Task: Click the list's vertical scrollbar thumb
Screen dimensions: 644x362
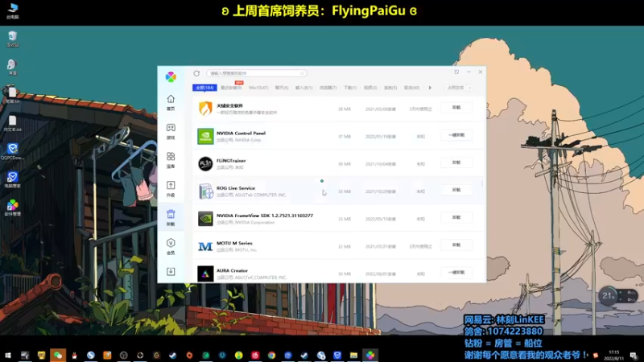Action: 482,183
